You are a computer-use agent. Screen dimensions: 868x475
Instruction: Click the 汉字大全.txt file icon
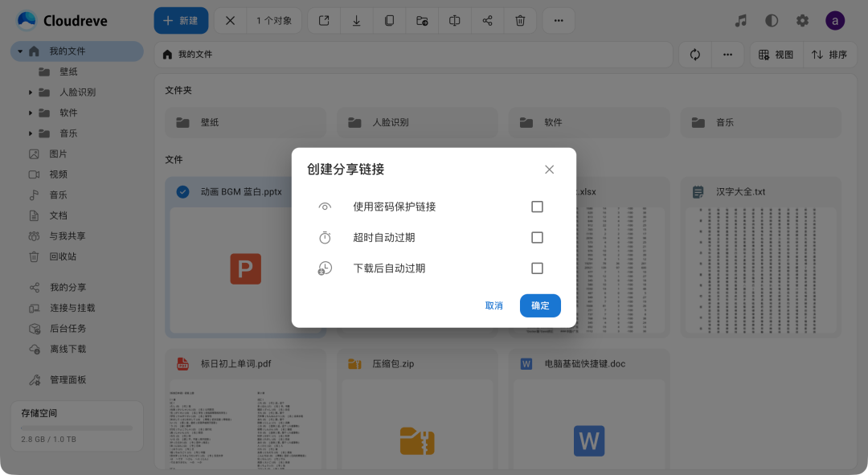pos(698,191)
